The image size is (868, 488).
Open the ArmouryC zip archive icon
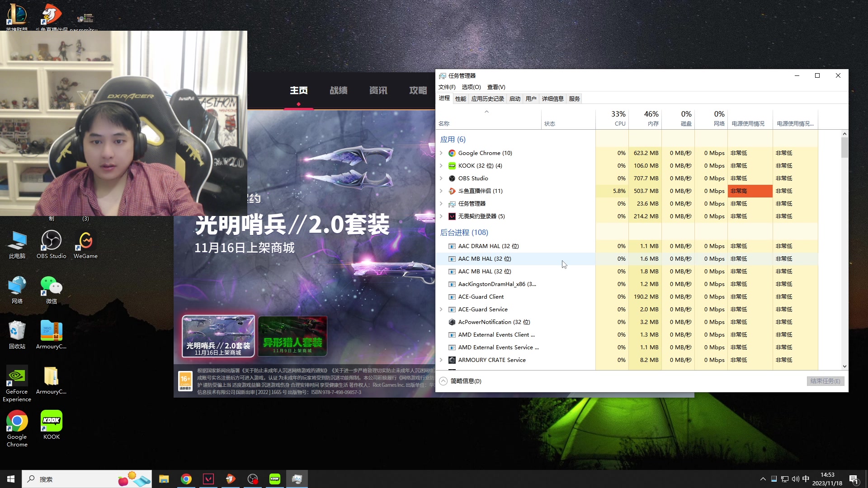[51, 335]
